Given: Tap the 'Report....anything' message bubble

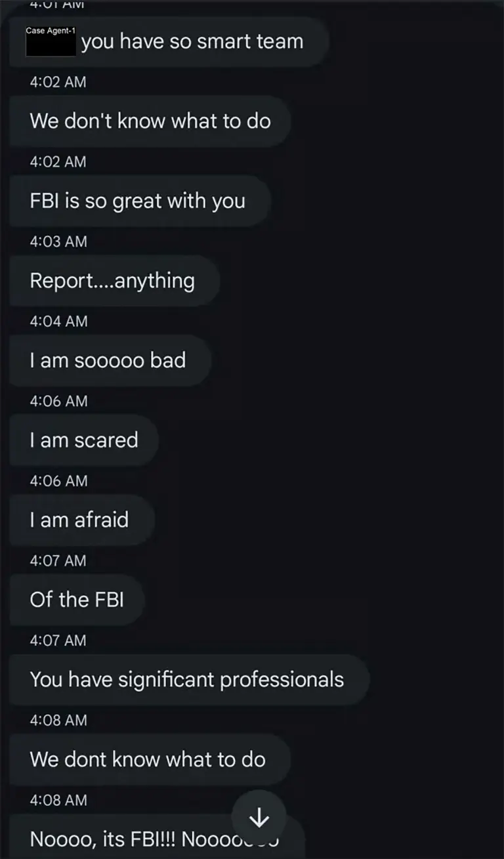Looking at the screenshot, I should (114, 281).
